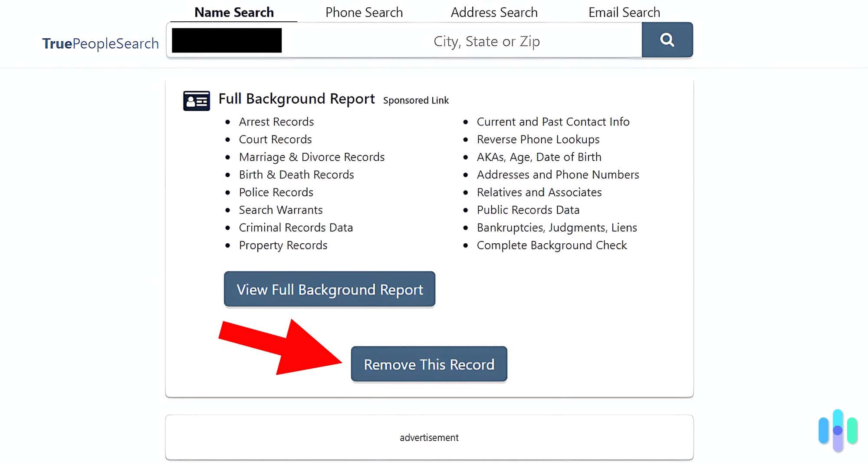Viewport: 868px width, 463px height.
Task: Click the magnifying glass search icon
Action: pos(667,40)
